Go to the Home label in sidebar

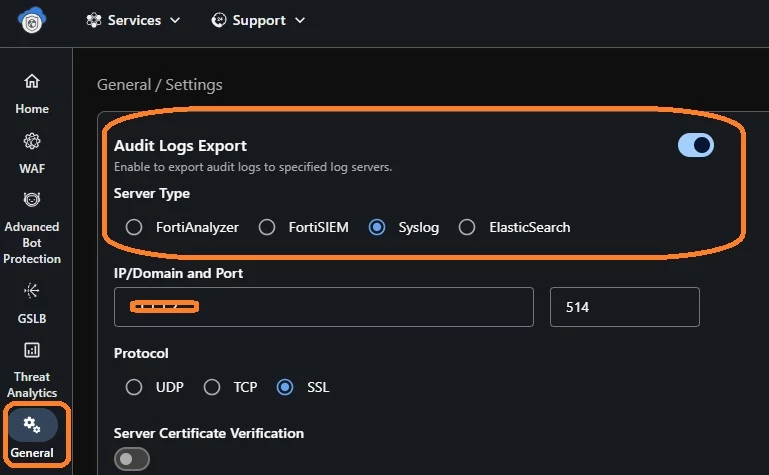pyautogui.click(x=32, y=108)
